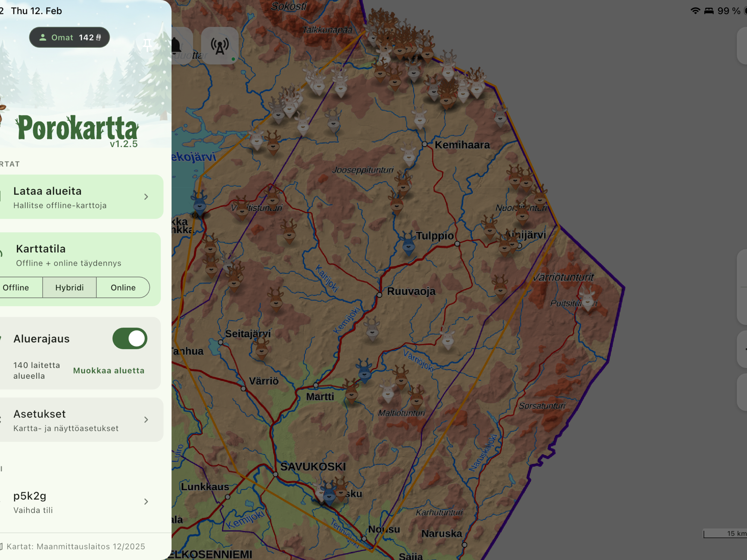Tap the SAVUKOSKI town label on the map
Image resolution: width=747 pixels, height=560 pixels.
point(313,466)
